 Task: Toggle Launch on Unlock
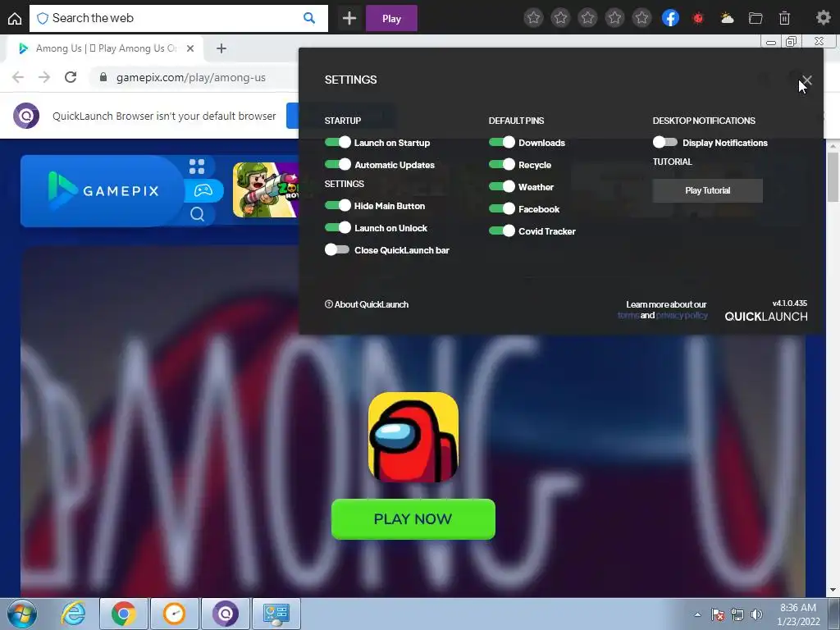[337, 228]
